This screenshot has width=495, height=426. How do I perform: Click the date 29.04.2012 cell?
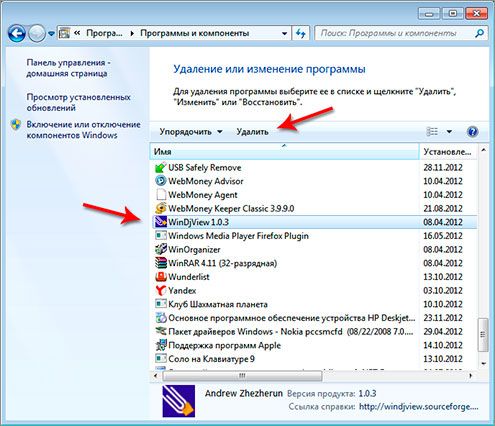[443, 331]
